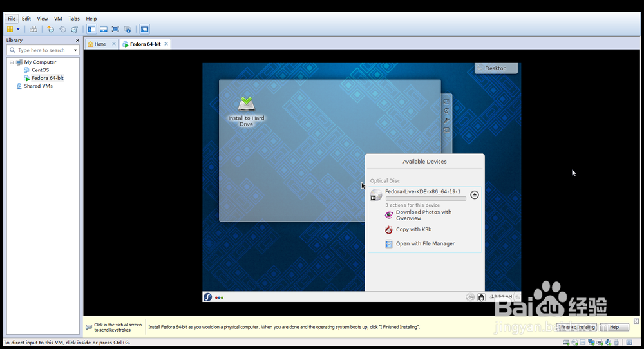Select the CentOS virtual machine
Viewport: 644px width, 349px height.
click(40, 70)
